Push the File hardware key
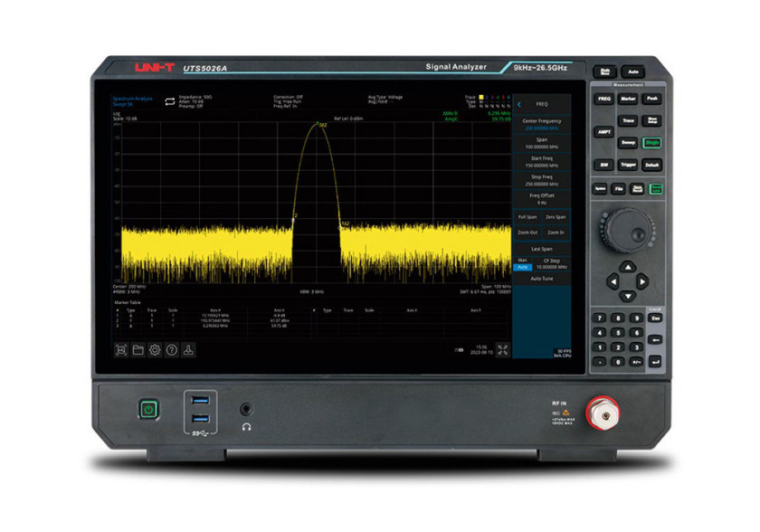Image resolution: width=760 pixels, height=532 pixels. [619, 189]
